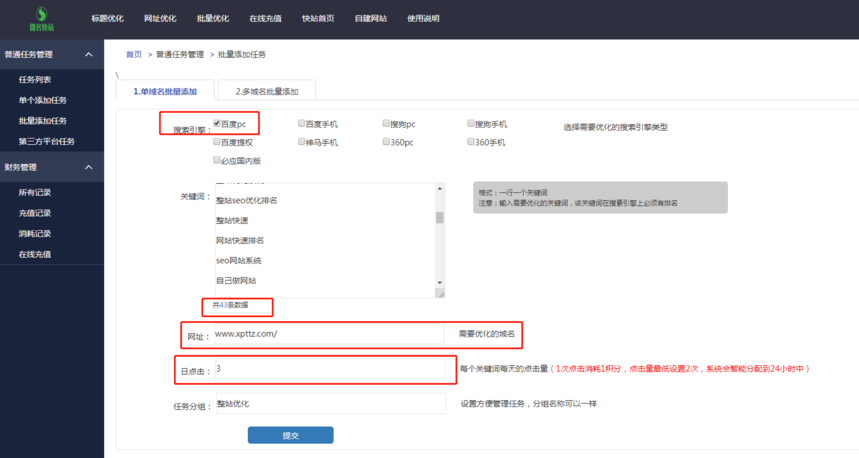Open 使用说明 in top navigation

click(423, 19)
